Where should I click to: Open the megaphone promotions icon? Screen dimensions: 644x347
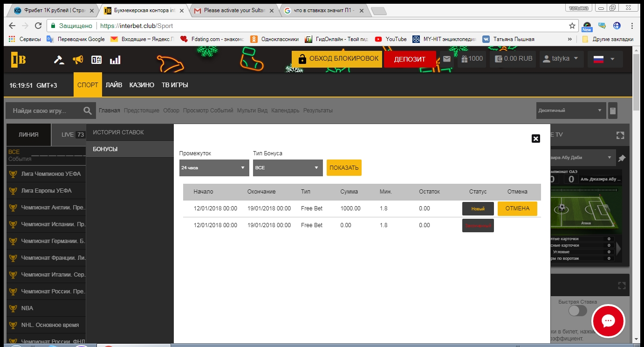click(78, 60)
